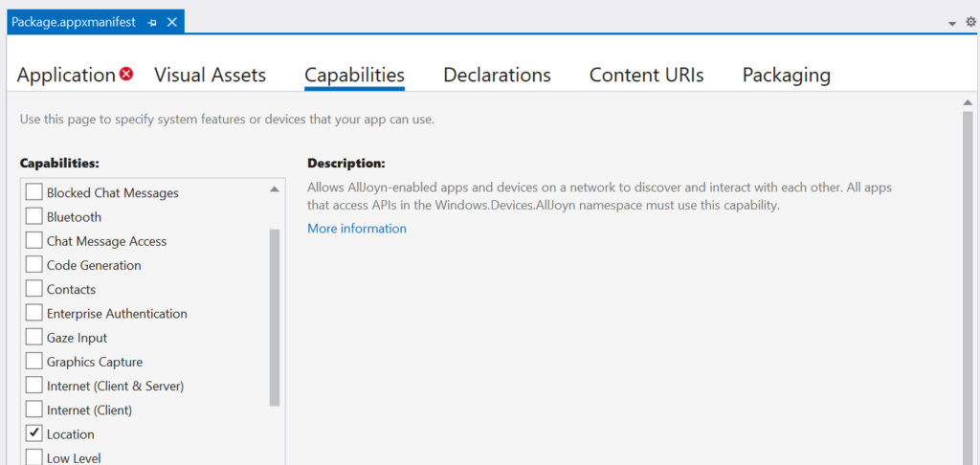Select the Declarations tab
Viewport: 980px width, 465px height.
[x=497, y=75]
